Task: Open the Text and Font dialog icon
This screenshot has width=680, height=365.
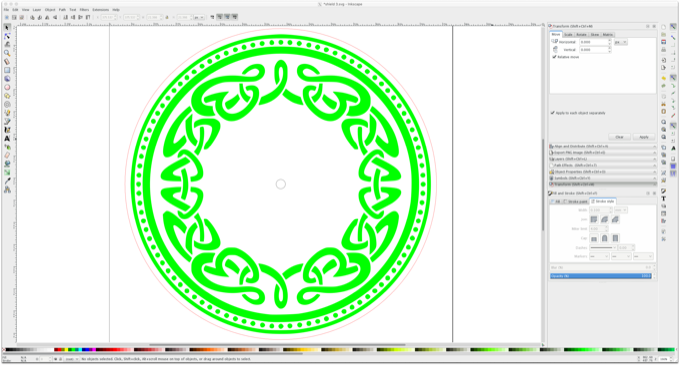Action: (x=664, y=199)
